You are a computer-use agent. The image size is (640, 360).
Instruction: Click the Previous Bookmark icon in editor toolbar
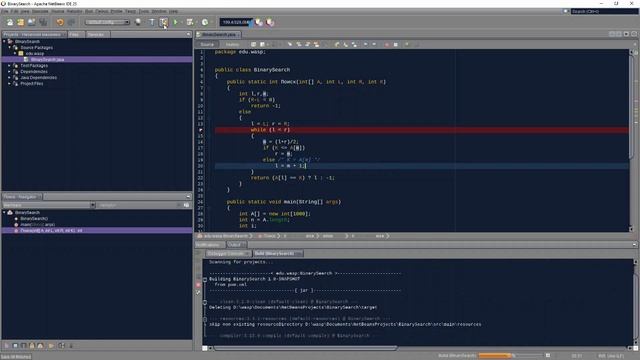336,44
